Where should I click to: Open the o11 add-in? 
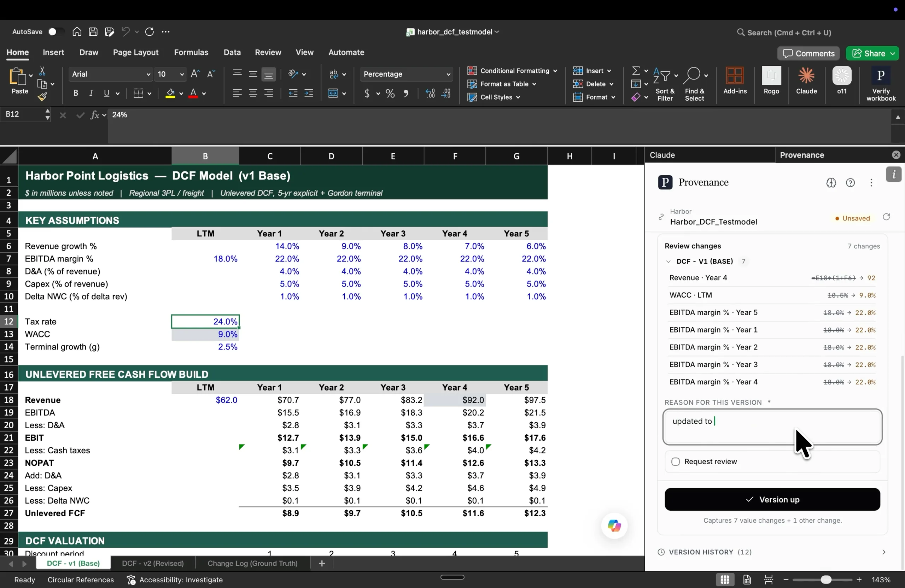842,81
